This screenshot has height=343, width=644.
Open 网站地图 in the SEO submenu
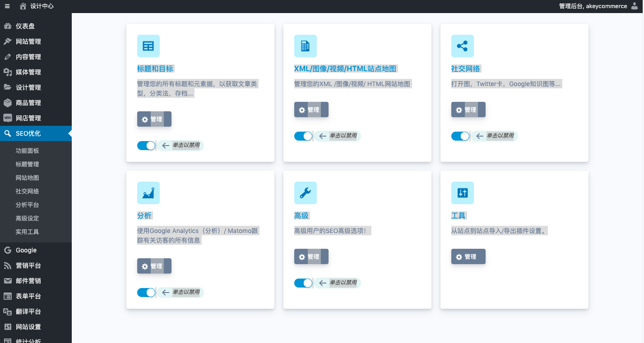click(27, 178)
